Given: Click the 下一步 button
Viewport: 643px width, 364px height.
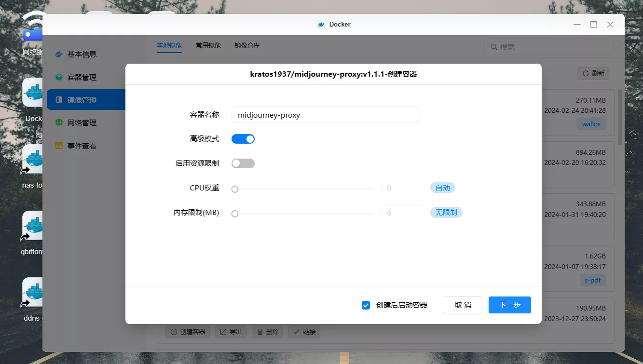Looking at the screenshot, I should [510, 305].
